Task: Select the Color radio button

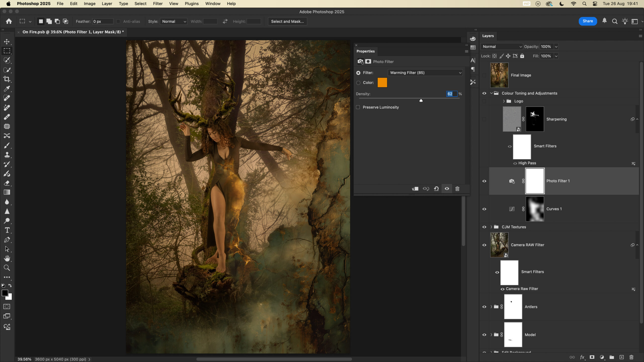Action: (x=358, y=83)
